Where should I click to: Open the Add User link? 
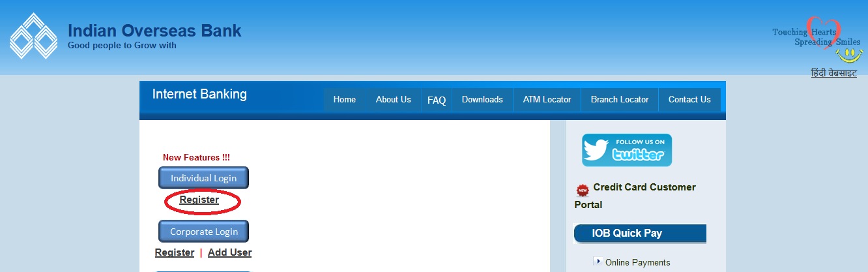[229, 252]
